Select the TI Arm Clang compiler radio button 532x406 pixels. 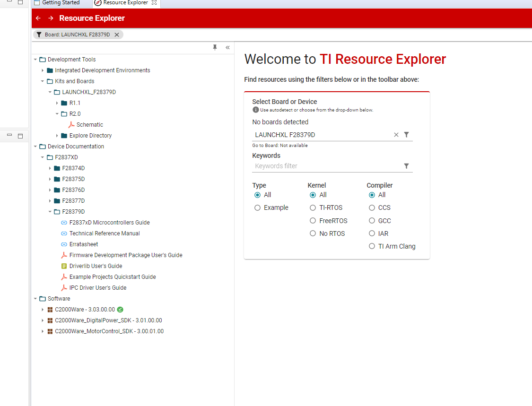coord(372,246)
